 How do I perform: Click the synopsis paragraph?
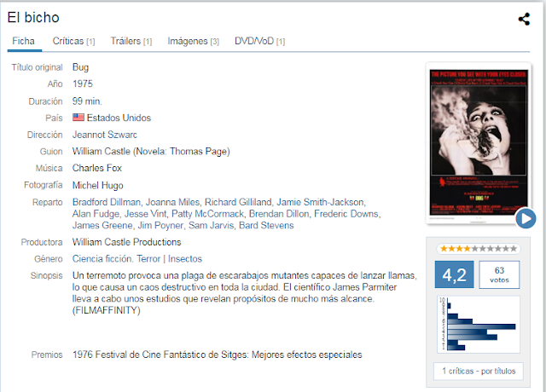tap(245, 293)
